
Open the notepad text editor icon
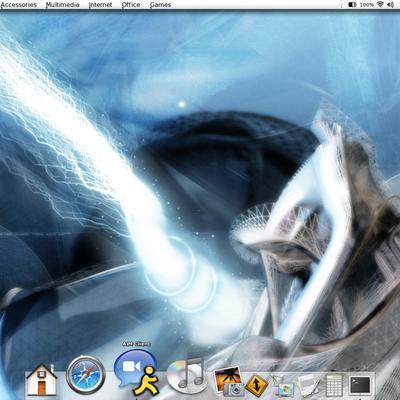(x=309, y=385)
